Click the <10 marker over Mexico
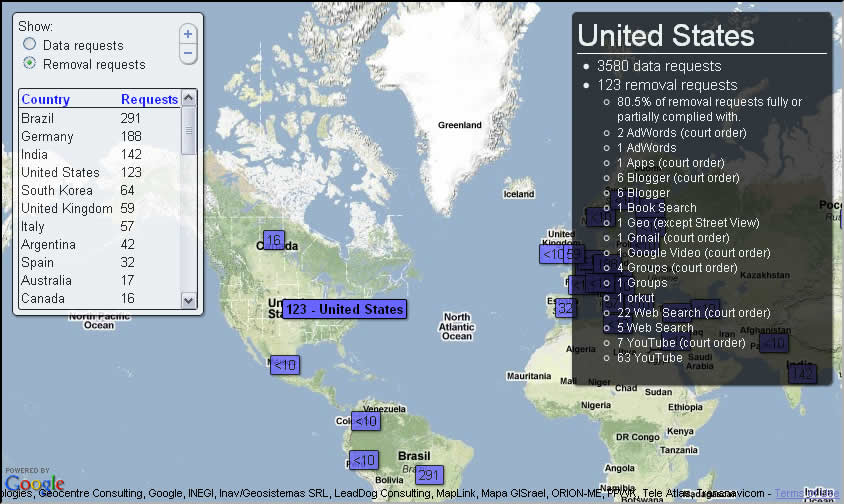This screenshot has width=844, height=504. [285, 365]
